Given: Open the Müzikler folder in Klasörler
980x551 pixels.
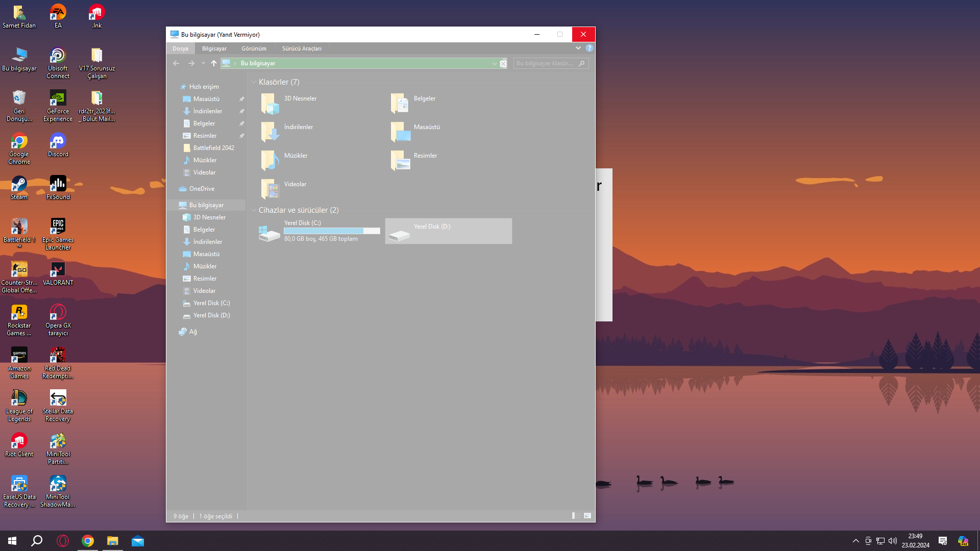Looking at the screenshot, I should tap(270, 161).
